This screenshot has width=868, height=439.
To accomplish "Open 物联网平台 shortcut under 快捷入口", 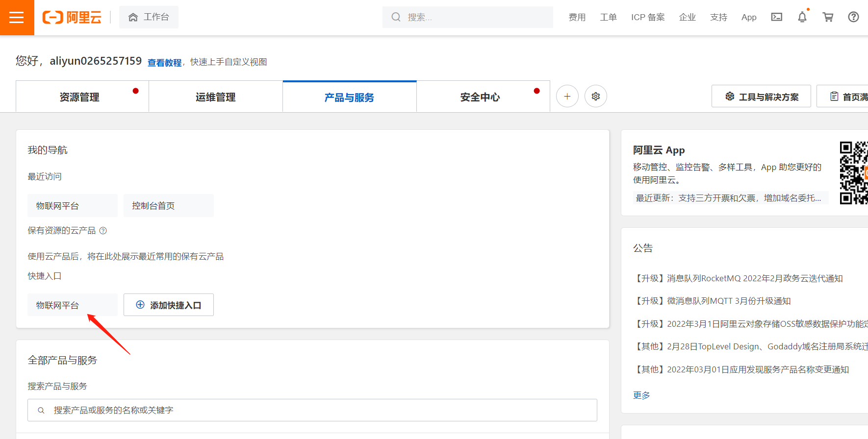I will pyautogui.click(x=73, y=305).
